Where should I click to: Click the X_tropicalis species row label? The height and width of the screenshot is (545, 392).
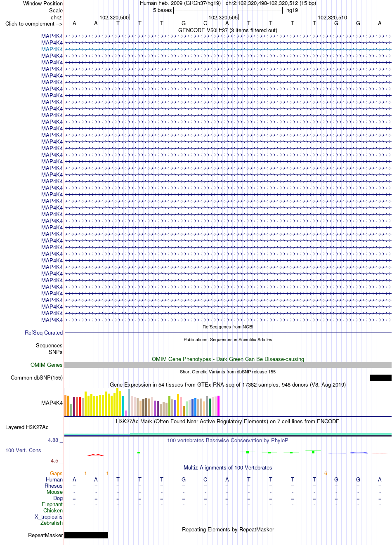49,517
